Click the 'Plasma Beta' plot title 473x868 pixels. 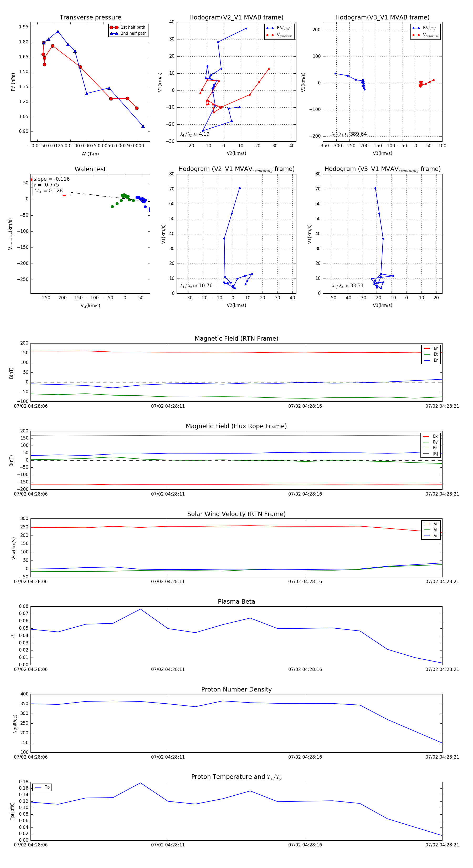(236, 602)
